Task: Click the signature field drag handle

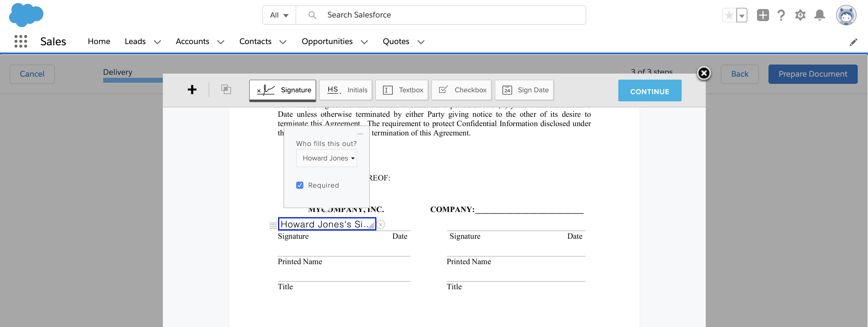Action: [273, 225]
